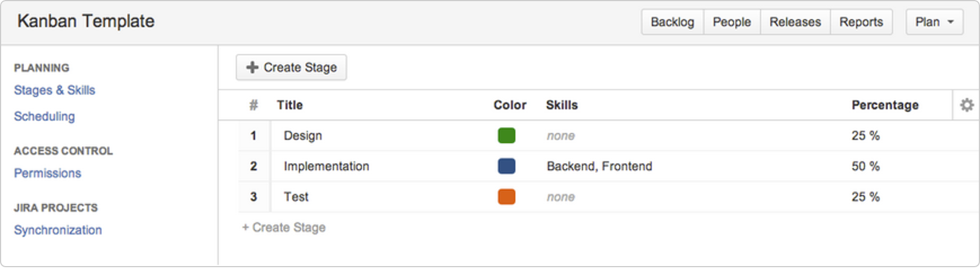Click the orange color swatch for Test
Viewport: 980px width, 270px height.
click(506, 197)
